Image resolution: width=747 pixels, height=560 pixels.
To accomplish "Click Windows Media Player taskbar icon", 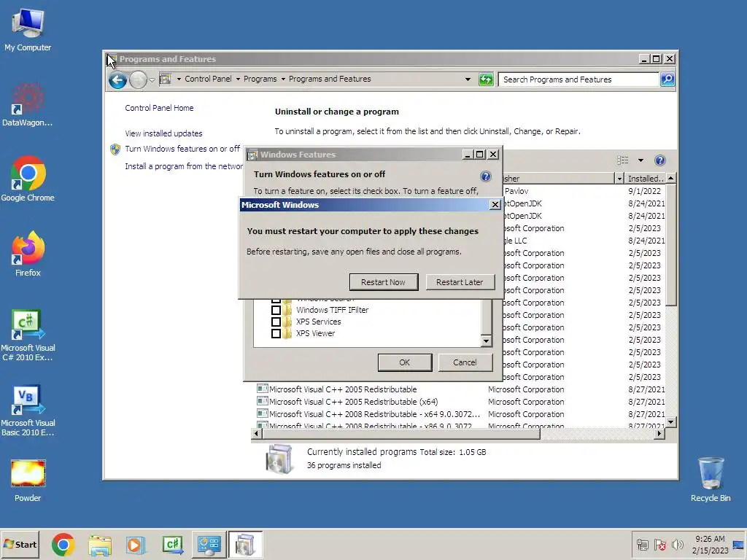I will (136, 545).
